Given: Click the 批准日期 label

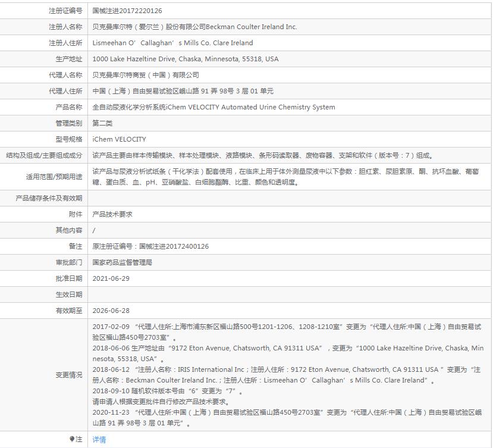Looking at the screenshot, I should [x=69, y=278].
